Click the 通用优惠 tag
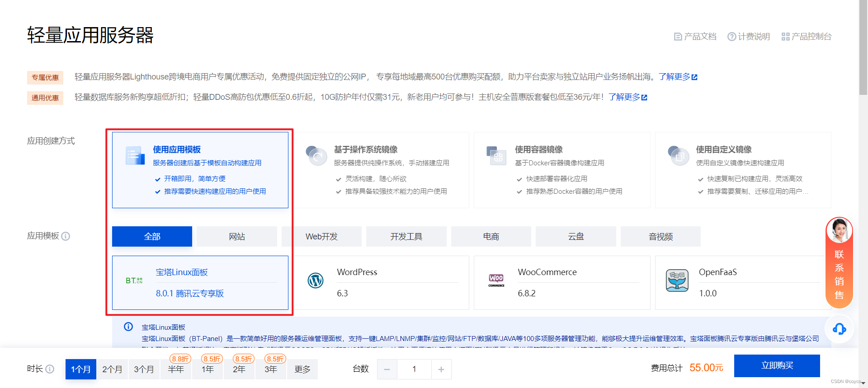 click(45, 98)
